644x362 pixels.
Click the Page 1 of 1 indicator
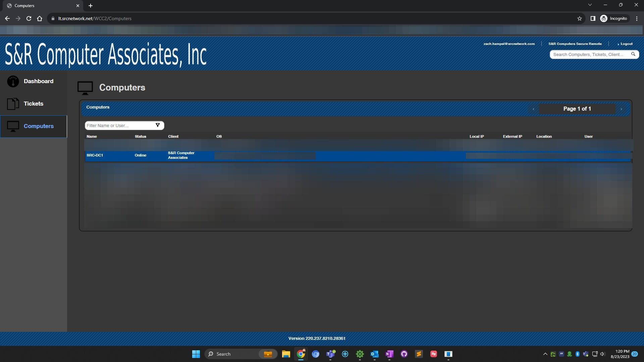coord(577,109)
